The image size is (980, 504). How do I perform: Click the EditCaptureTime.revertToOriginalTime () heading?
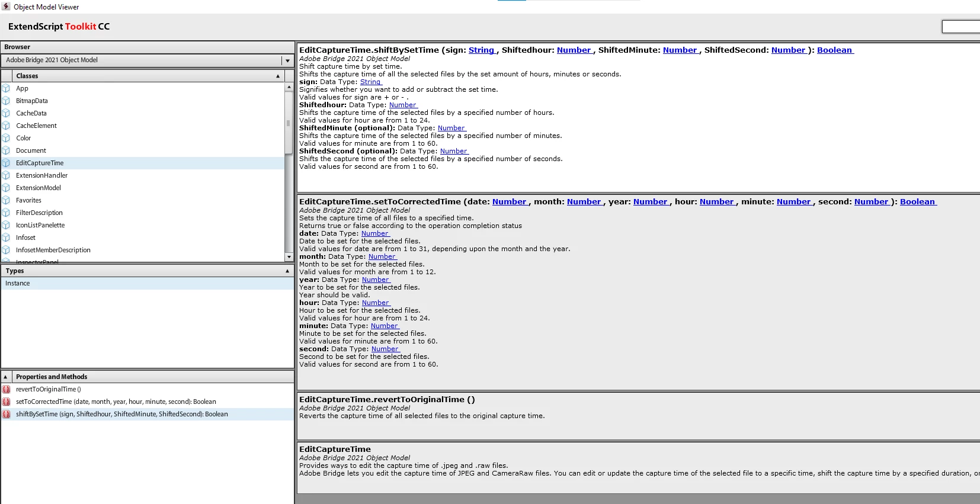pos(387,400)
